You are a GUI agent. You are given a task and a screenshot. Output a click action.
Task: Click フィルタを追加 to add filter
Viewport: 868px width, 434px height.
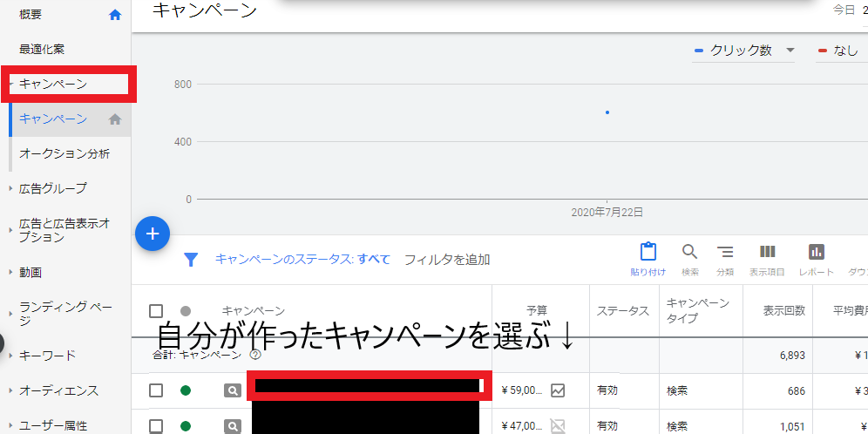pos(447,259)
